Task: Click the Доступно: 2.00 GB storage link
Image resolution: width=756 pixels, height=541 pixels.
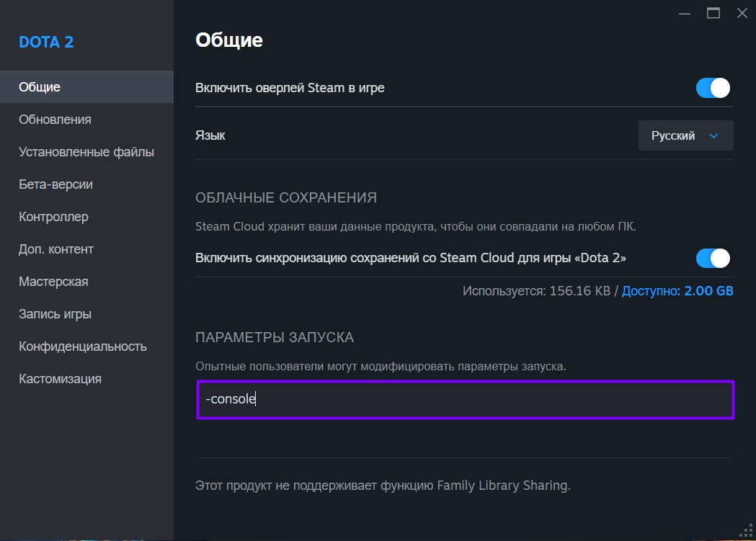Action: point(677,291)
